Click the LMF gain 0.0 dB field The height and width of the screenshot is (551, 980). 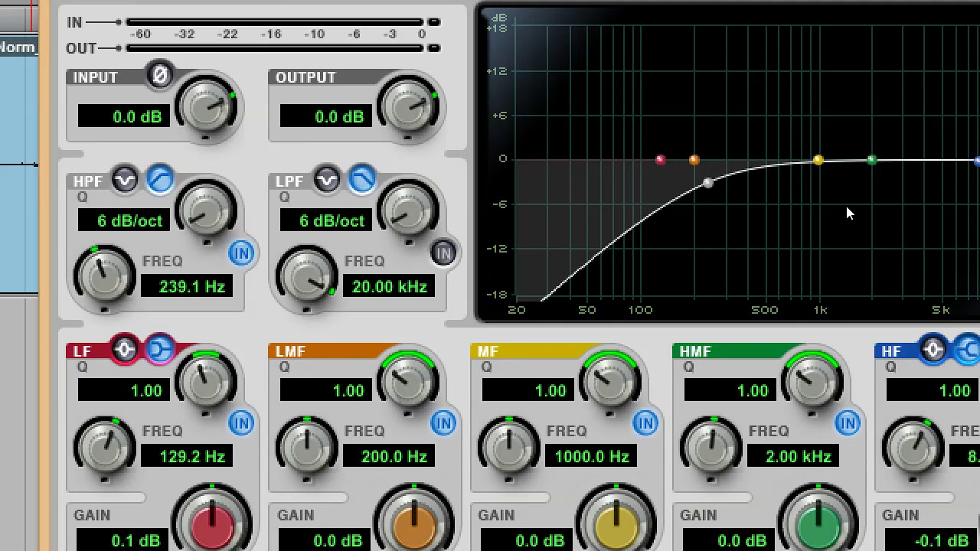(324, 540)
